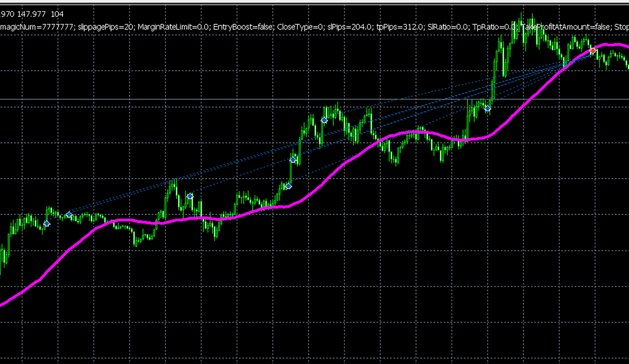
Task: Click the 147.977 price value
Action: point(31,14)
